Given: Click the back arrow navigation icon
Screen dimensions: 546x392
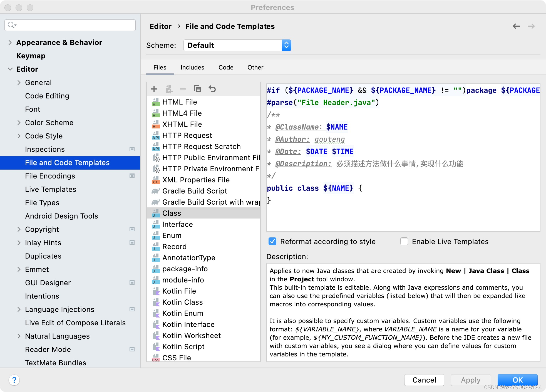Looking at the screenshot, I should pos(516,26).
